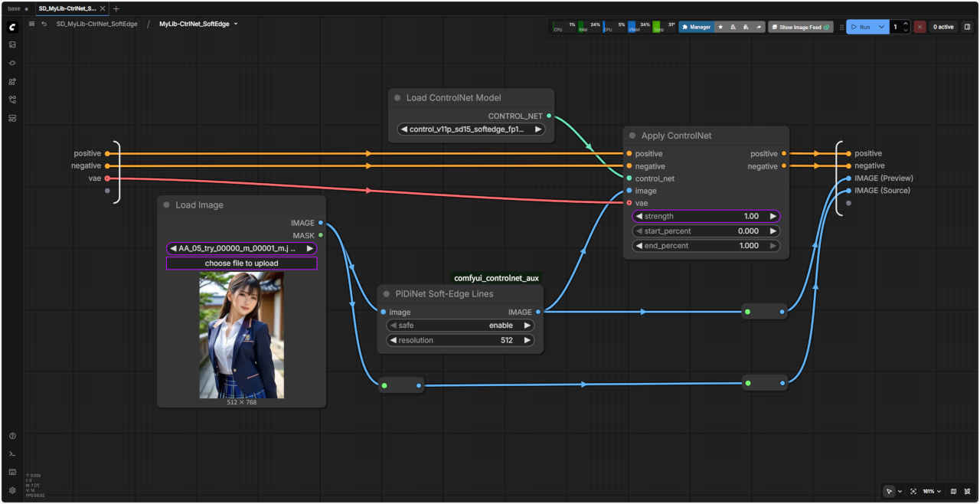This screenshot has width=980, height=504.
Task: Click the settings gear icon in sidebar
Action: pyautogui.click(x=12, y=490)
